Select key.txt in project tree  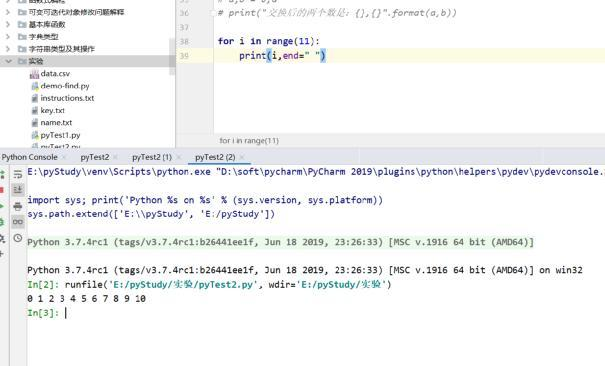tap(52, 111)
